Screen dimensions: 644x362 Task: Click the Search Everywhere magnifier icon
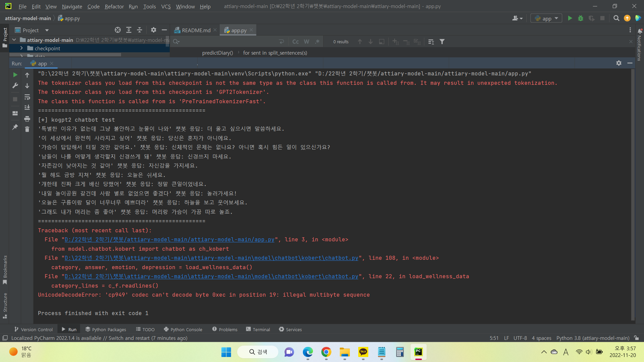616,18
